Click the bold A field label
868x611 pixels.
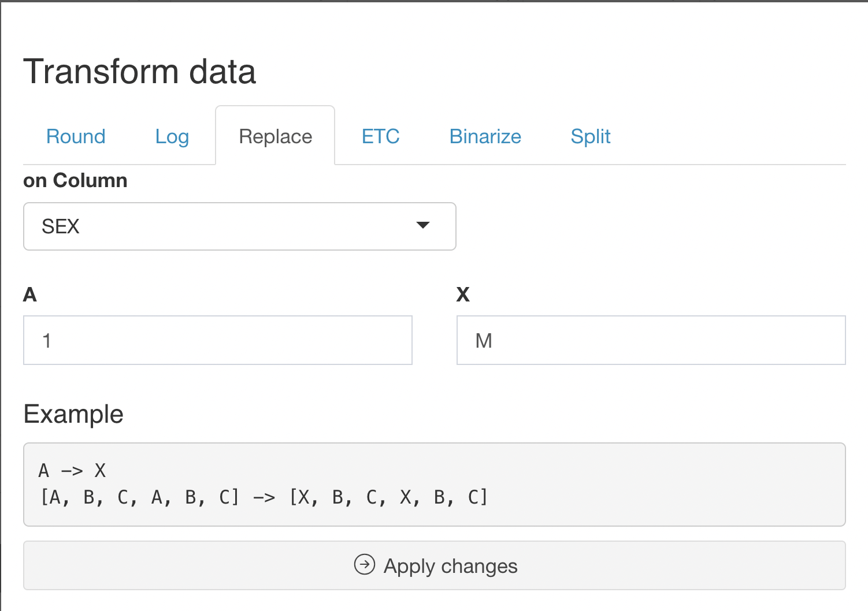click(x=30, y=295)
